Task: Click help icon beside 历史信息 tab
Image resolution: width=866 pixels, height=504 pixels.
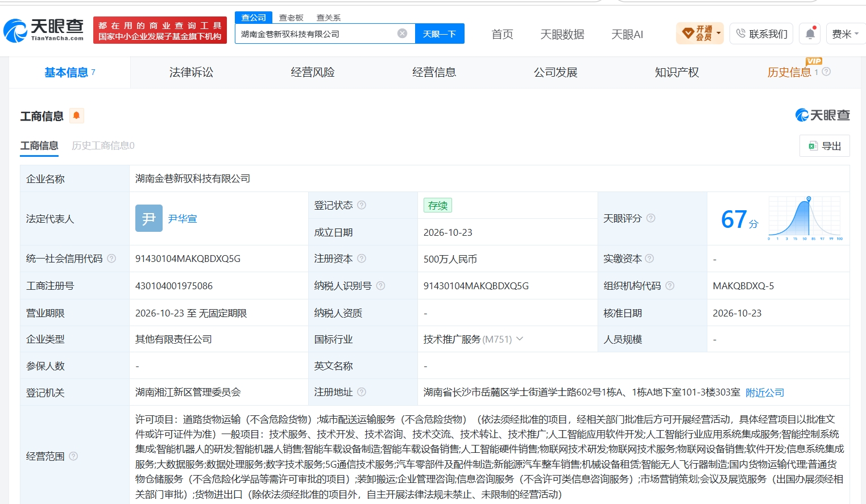Action: point(826,72)
